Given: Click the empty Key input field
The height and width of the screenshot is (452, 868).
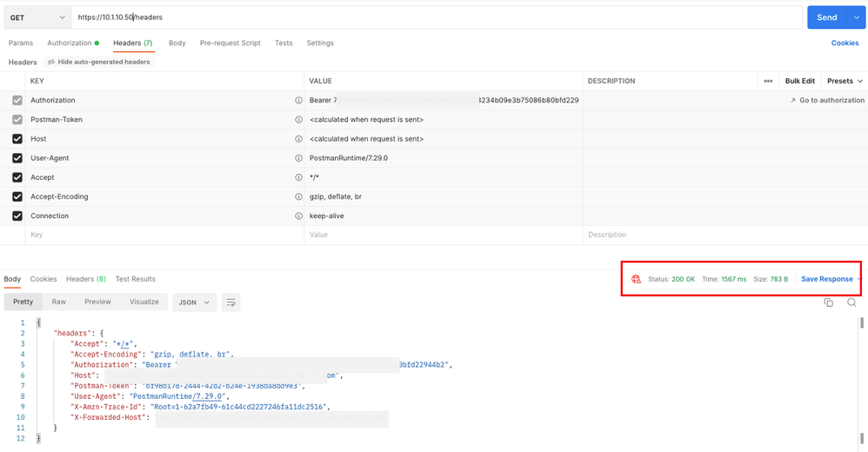Looking at the screenshot, I should click(157, 235).
